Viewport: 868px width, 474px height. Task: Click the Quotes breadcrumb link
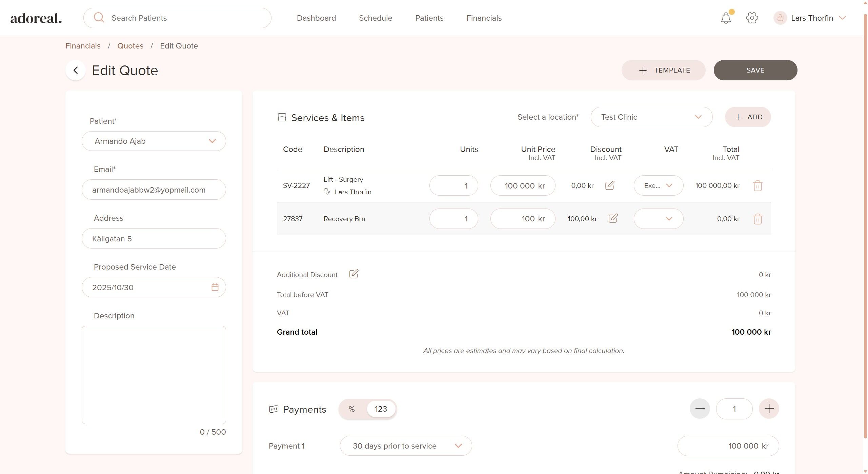pos(130,46)
